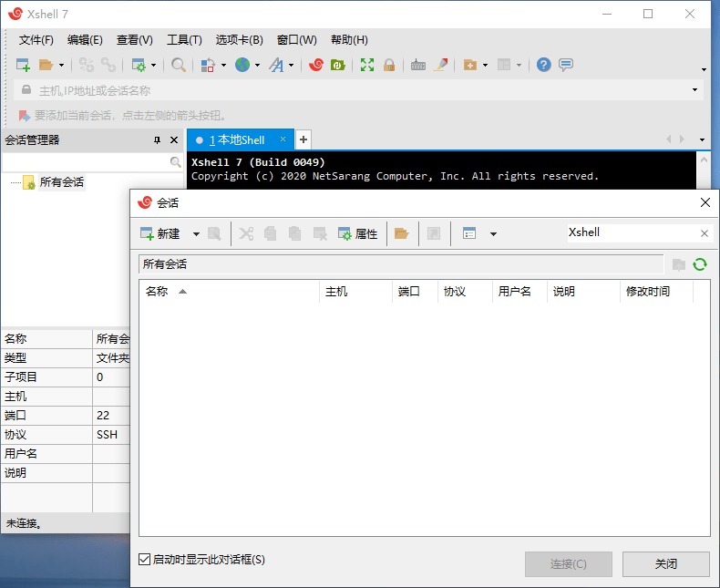Expand the 新建 dropdown arrow in dialog

[196, 234]
